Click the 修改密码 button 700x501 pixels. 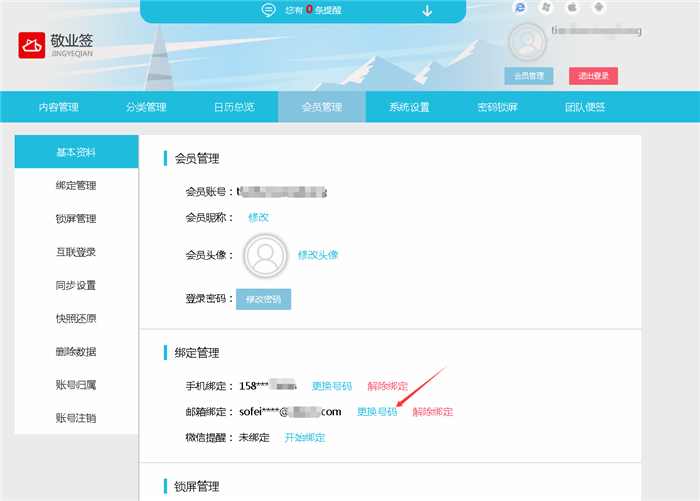[263, 299]
